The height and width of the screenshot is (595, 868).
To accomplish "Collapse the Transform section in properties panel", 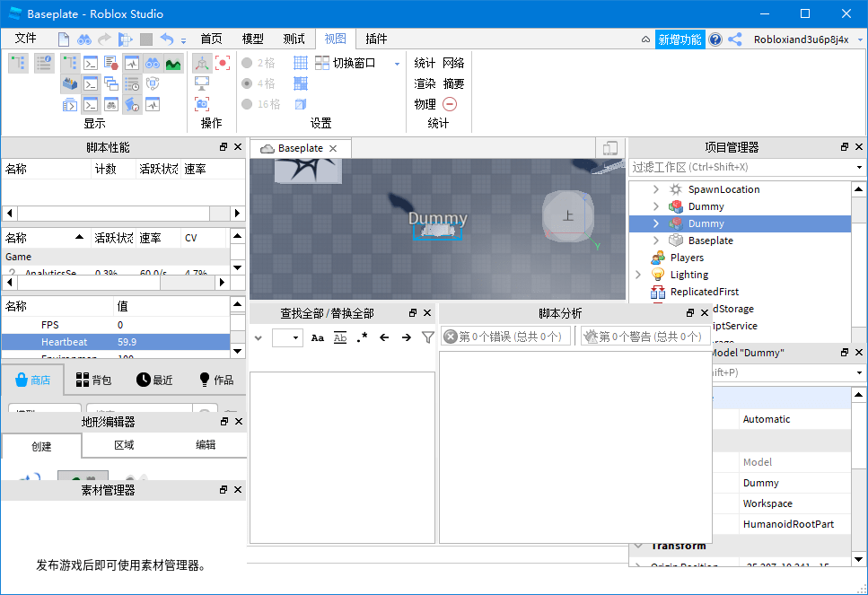I will pos(639,545).
